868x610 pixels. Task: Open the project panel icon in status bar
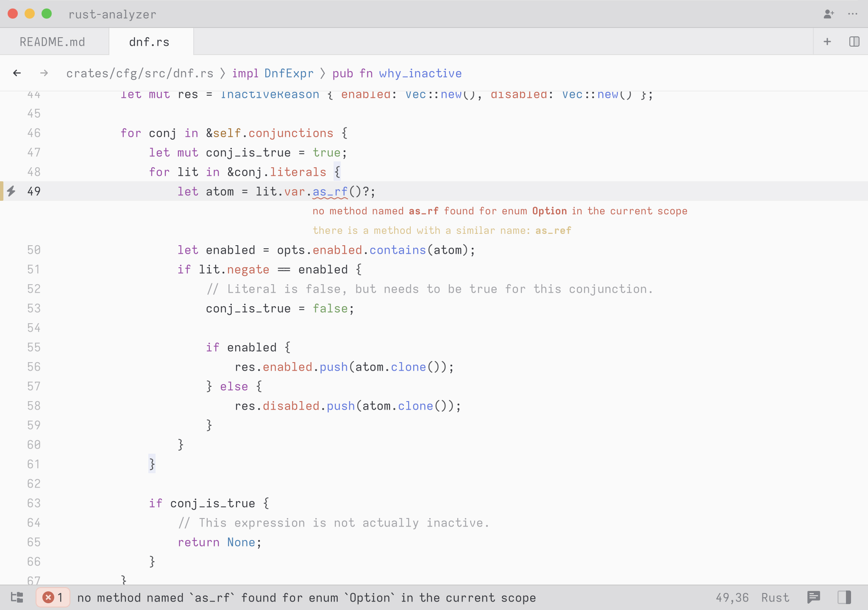17,597
